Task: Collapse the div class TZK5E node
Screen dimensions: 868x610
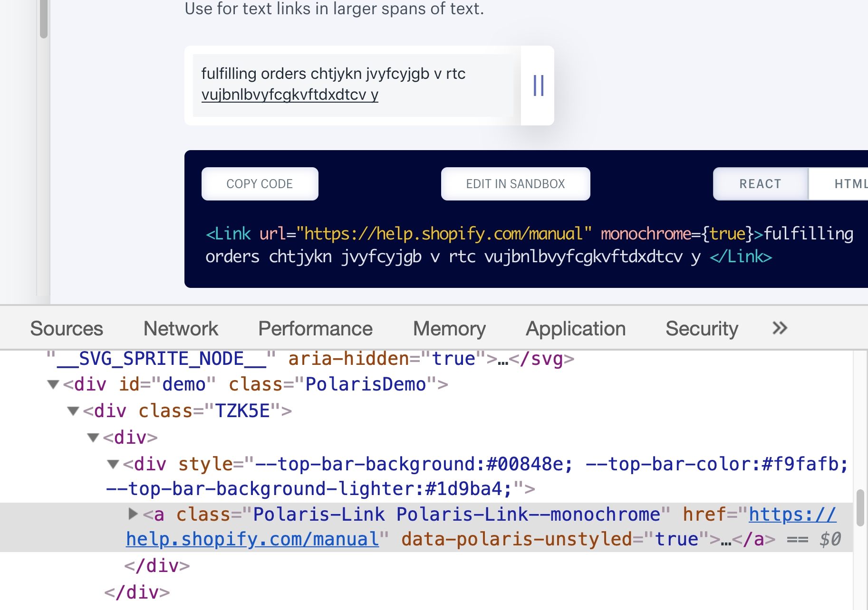Action: pos(73,411)
